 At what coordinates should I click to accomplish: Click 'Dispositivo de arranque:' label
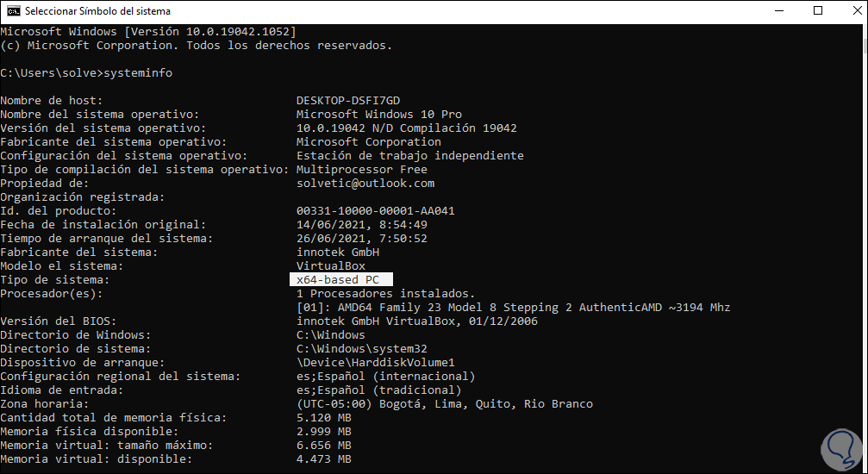pos(83,363)
